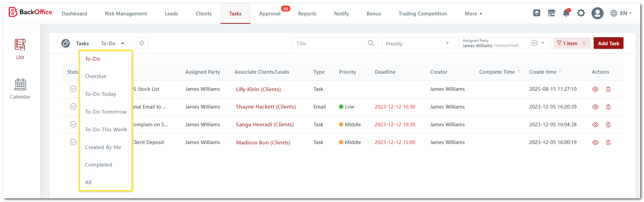Viewport: 644px width, 202px height.
Task: Open the settings gear icon
Action: coord(581,13)
